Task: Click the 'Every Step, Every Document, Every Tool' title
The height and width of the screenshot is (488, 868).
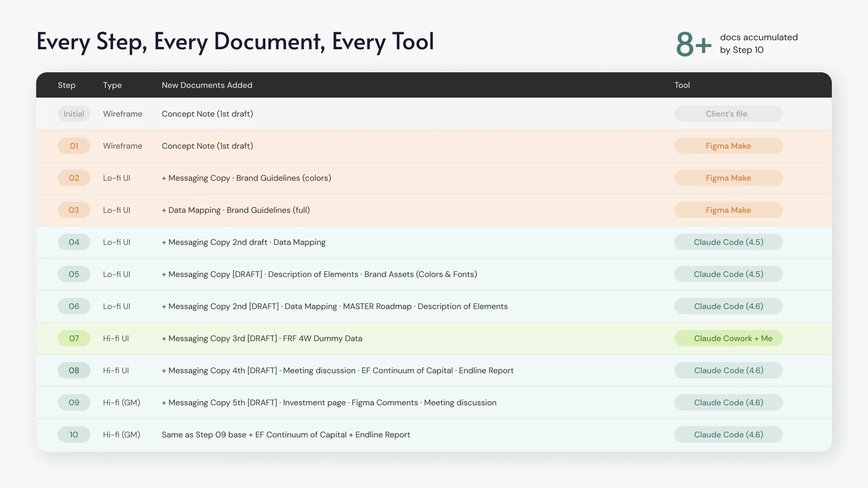Action: click(235, 42)
